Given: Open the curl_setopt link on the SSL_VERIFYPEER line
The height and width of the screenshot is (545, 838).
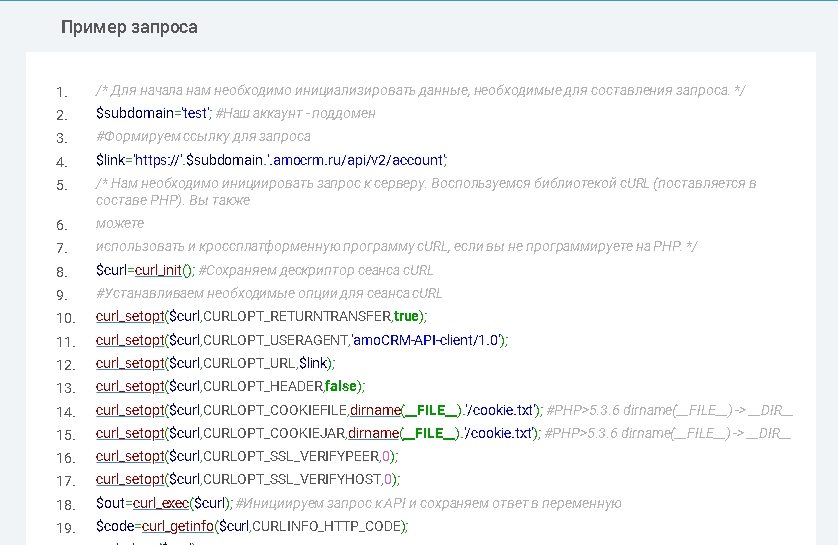Looking at the screenshot, I should tap(130, 456).
